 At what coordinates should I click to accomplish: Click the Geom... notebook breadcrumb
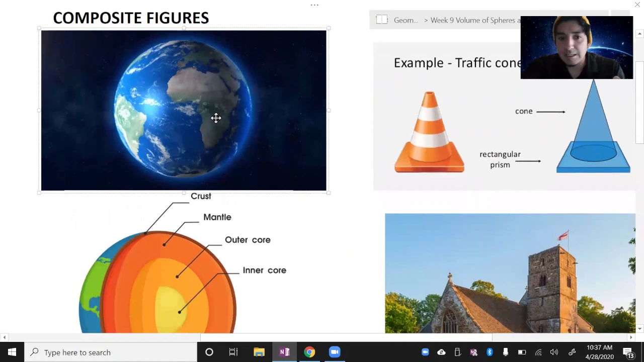click(x=406, y=20)
